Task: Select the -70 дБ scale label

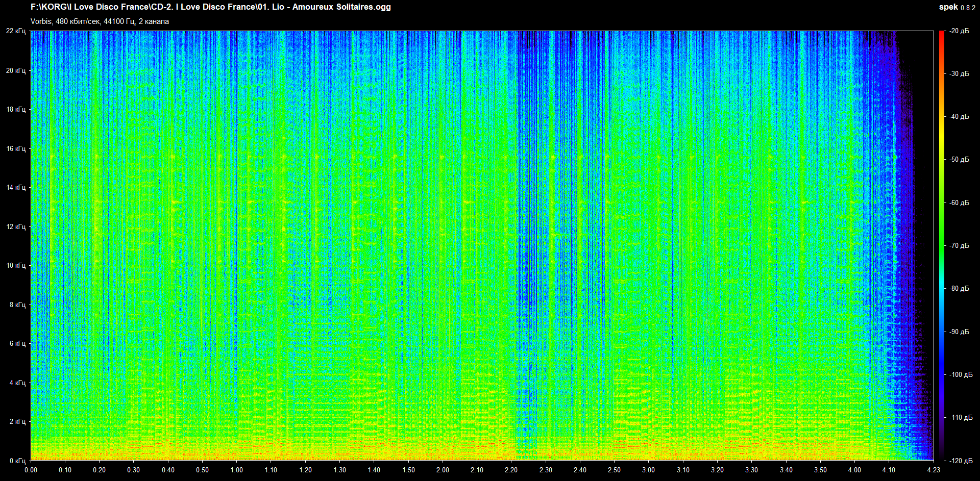Action: [960, 245]
